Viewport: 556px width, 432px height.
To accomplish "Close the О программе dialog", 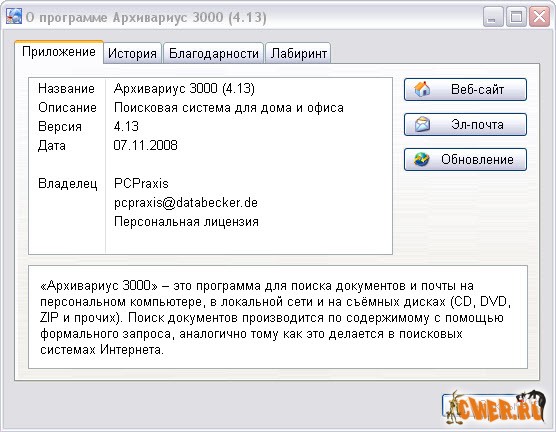I will tap(539, 17).
